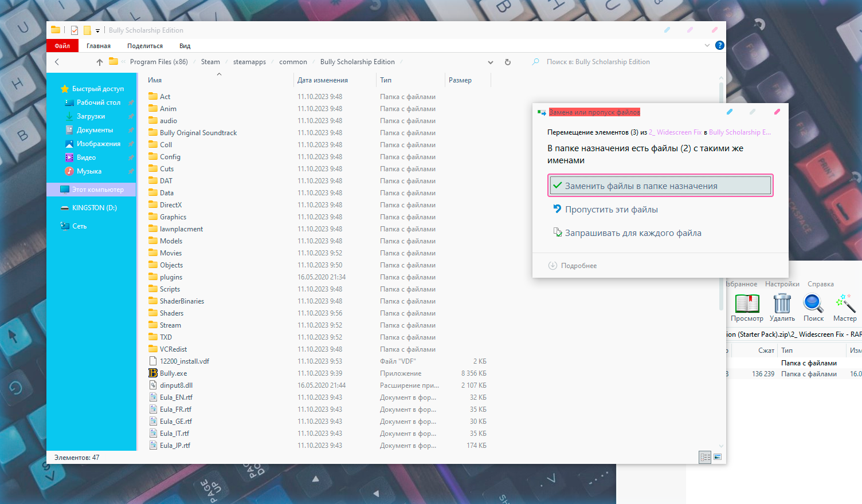This screenshot has height=504, width=862.
Task: Click the dinput8.dll file icon
Action: tap(153, 385)
